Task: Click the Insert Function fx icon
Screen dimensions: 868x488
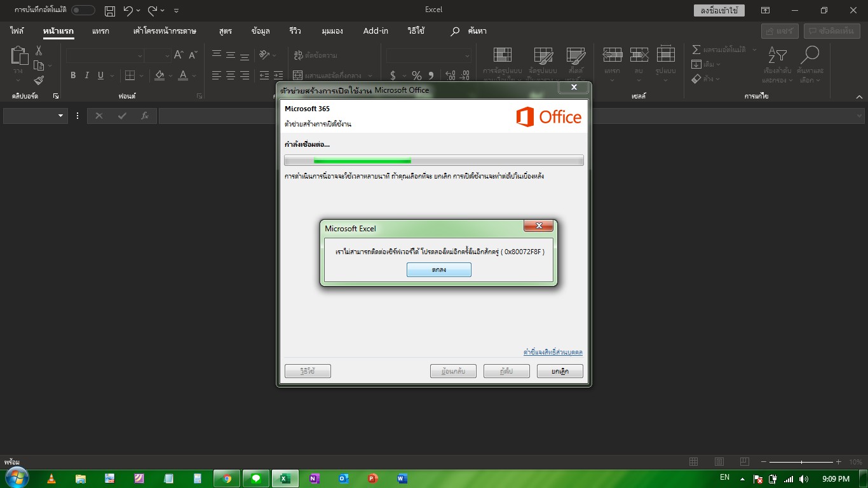Action: (x=145, y=116)
